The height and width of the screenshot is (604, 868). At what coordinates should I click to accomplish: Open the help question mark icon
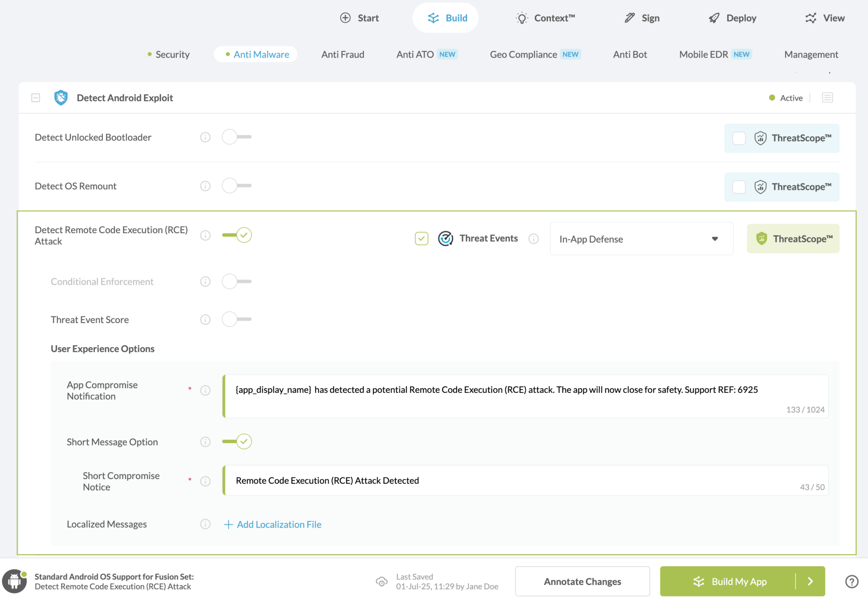852,582
